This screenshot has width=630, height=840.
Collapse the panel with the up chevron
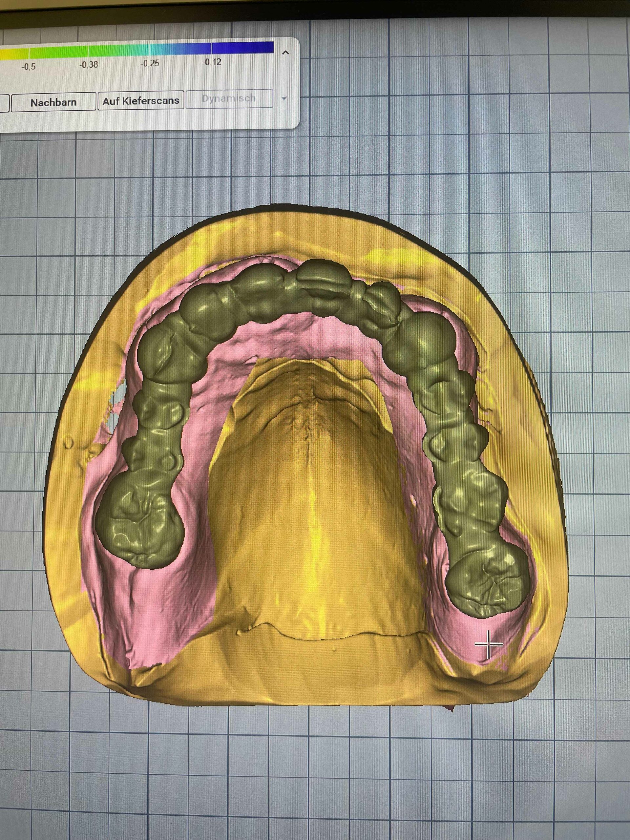(x=285, y=53)
